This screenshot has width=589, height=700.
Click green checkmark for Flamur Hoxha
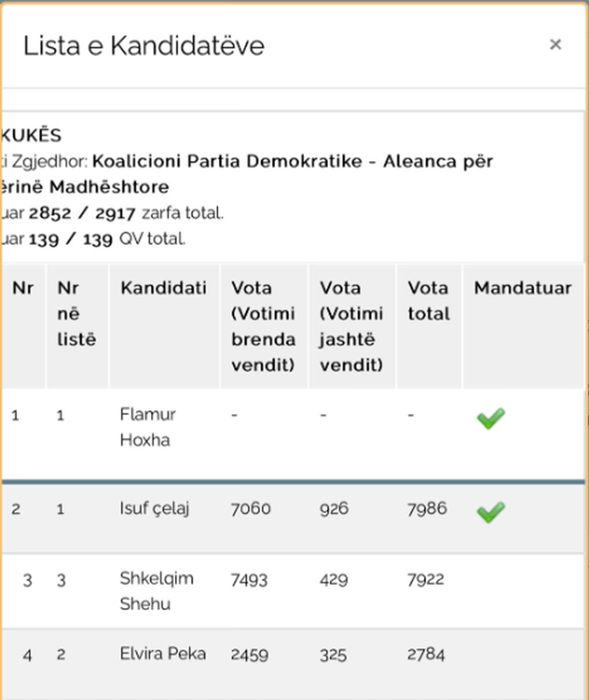click(490, 419)
